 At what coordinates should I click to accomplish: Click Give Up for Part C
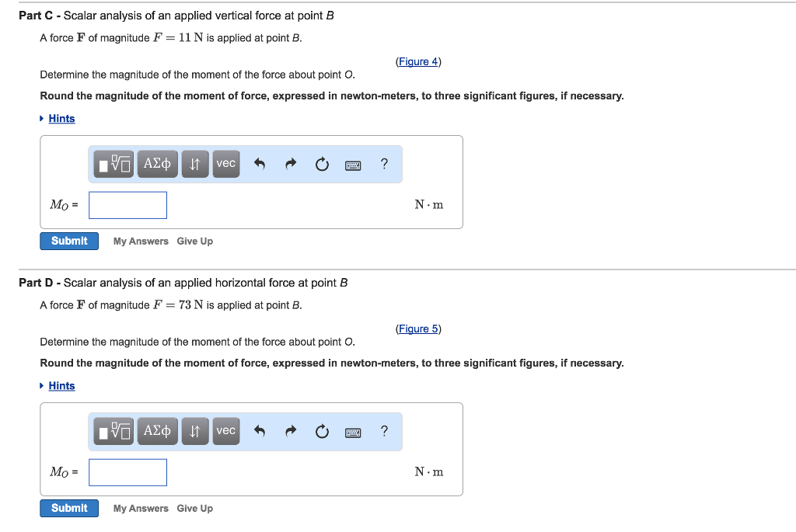click(x=194, y=241)
